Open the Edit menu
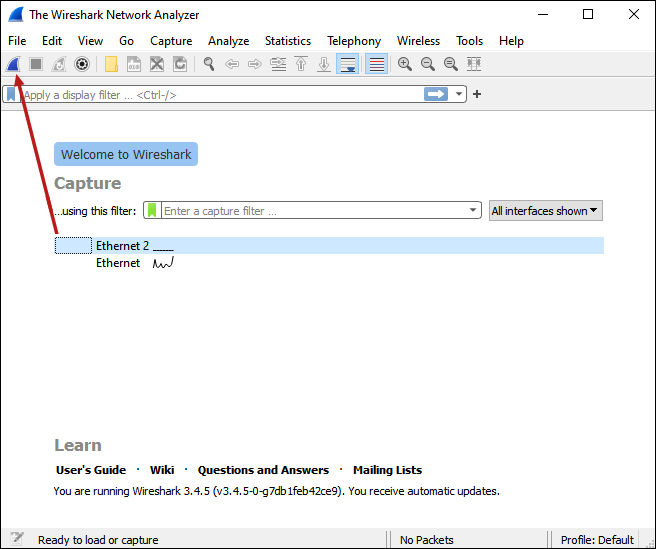Screen dimensions: 656x549 coord(52,41)
